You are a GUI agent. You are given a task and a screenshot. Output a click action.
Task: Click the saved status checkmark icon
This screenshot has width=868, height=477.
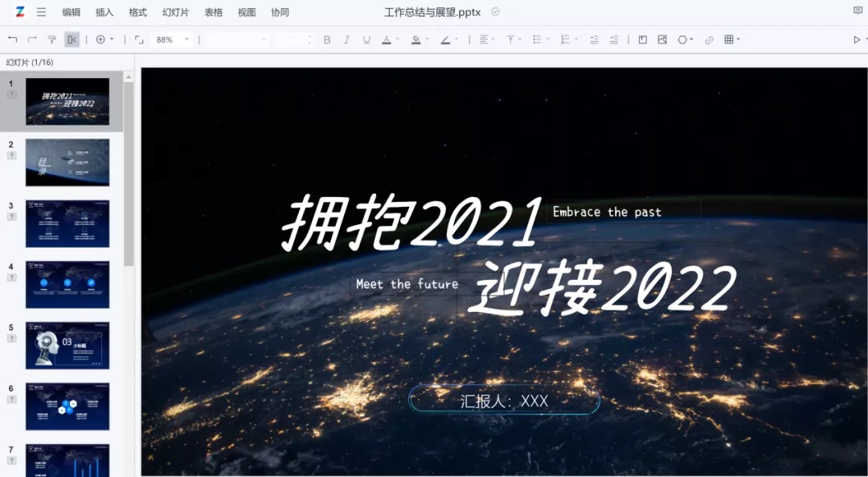point(495,11)
